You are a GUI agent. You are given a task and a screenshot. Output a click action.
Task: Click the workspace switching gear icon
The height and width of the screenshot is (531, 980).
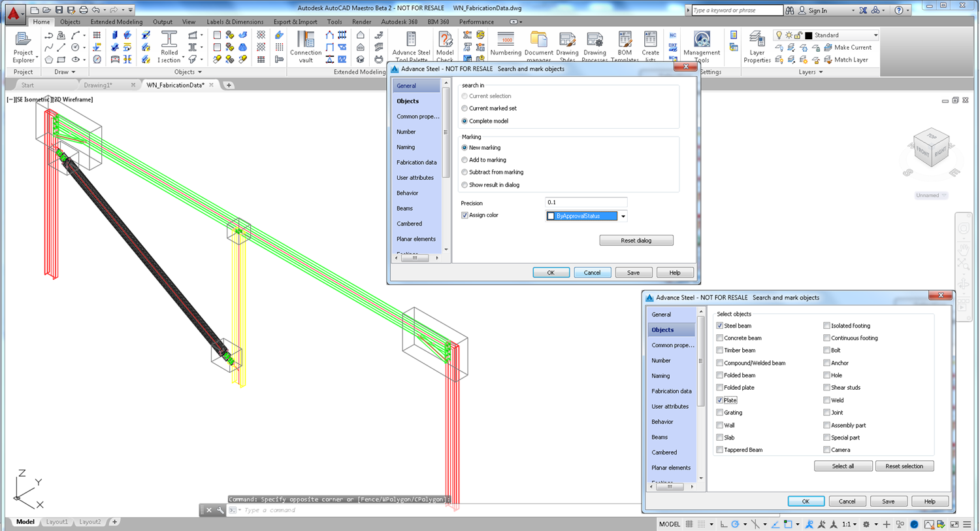pyautogui.click(x=866, y=524)
